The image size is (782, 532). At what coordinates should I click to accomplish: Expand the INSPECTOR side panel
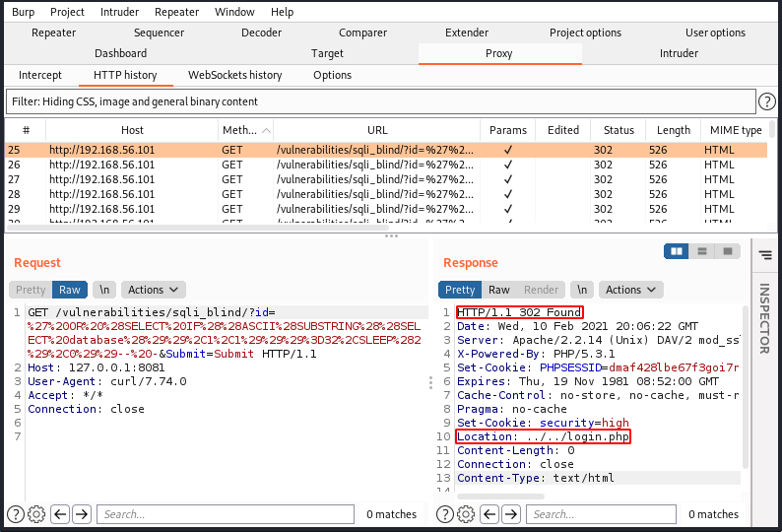tap(764, 319)
